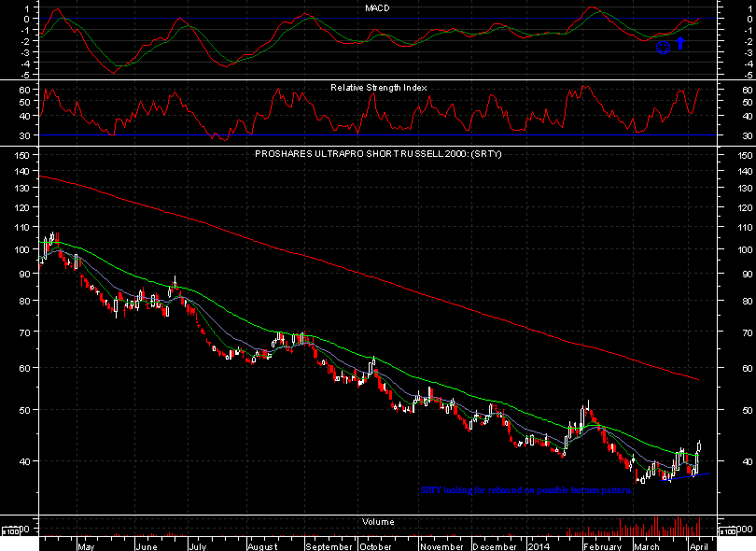Screen dimensions: 756x551
Task: Click the February label on the date axis
Action: pyautogui.click(x=603, y=546)
